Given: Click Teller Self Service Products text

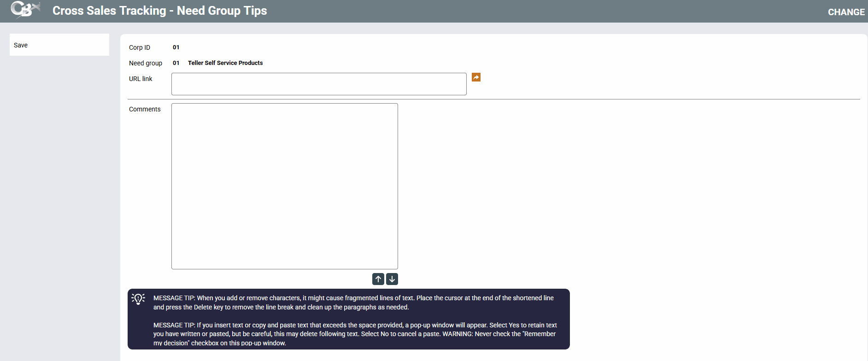Looking at the screenshot, I should 225,63.
